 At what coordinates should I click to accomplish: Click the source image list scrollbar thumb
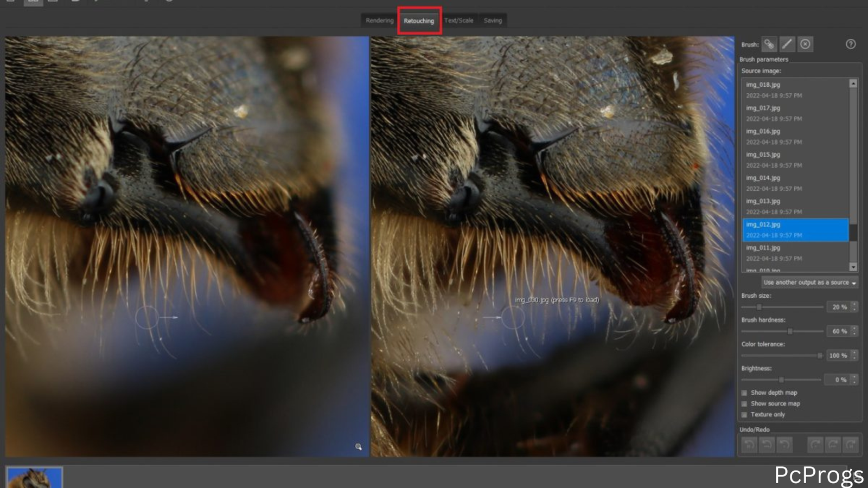(x=853, y=232)
